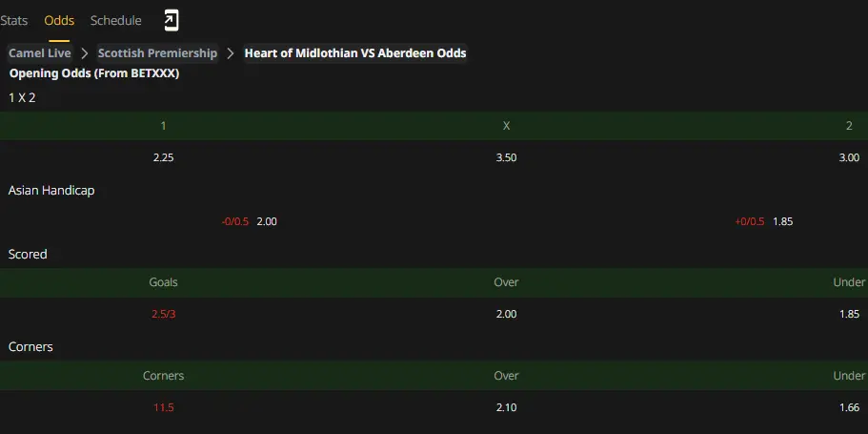Click the chevron after Scottish Premiership
The height and width of the screenshot is (434, 868).
231,53
